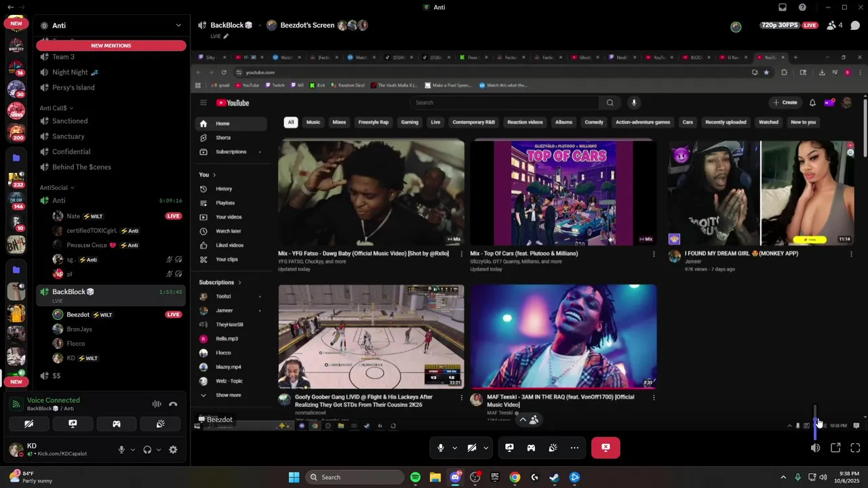Screen dimensions: 868x488
Task: Open the Spotify taskbar icon
Action: (415, 477)
